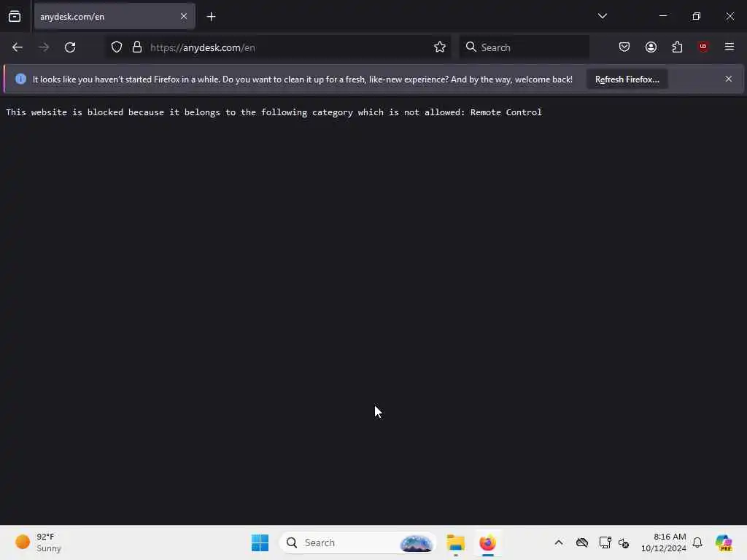
Task: Bookmark this page with star icon
Action: [440, 47]
